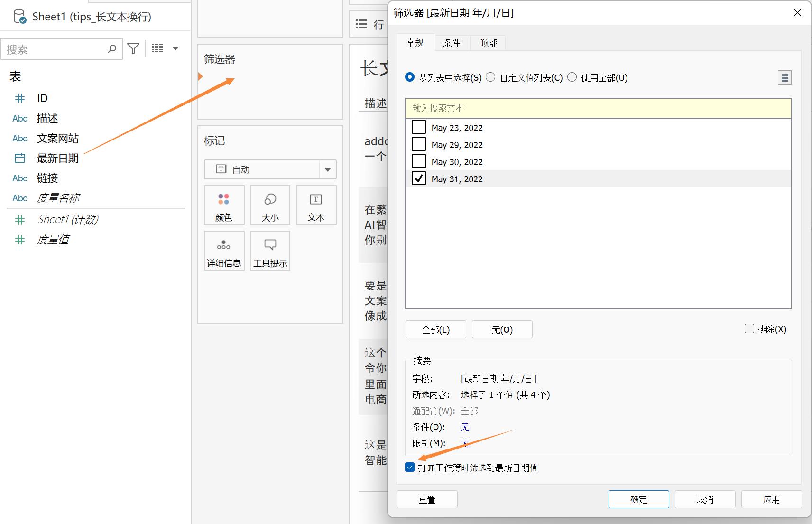
Task: Check the May 29, 2022 checkbox
Action: tap(419, 144)
